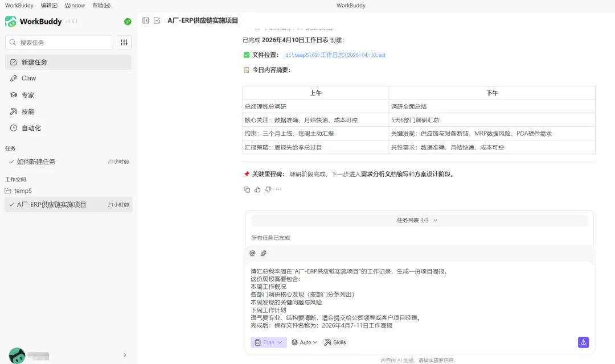This screenshot has width=615, height=364.
Task: Open the Plan mode dropdown
Action: [269, 342]
